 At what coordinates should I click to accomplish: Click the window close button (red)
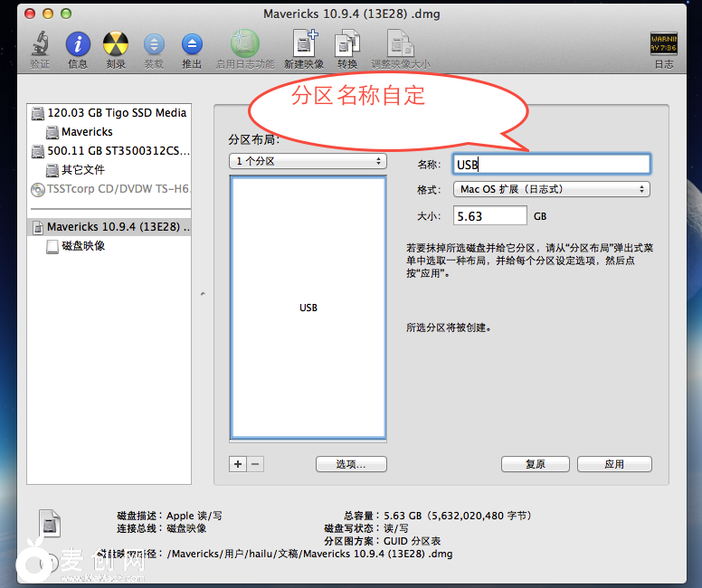point(30,14)
